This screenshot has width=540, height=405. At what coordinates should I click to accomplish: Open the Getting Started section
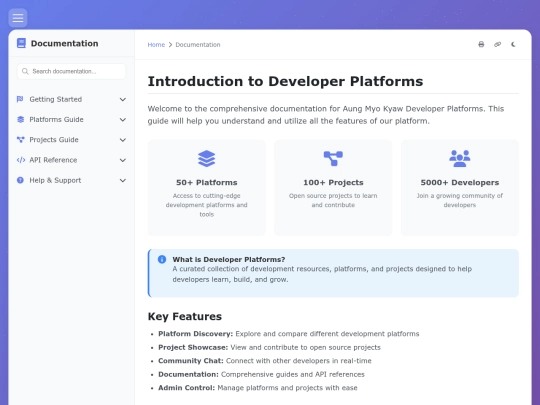point(71,99)
